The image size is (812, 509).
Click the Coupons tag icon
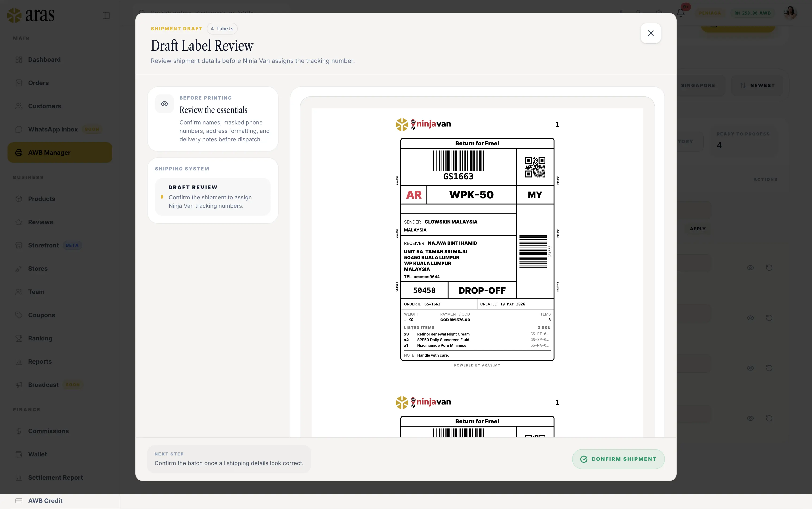click(x=19, y=315)
